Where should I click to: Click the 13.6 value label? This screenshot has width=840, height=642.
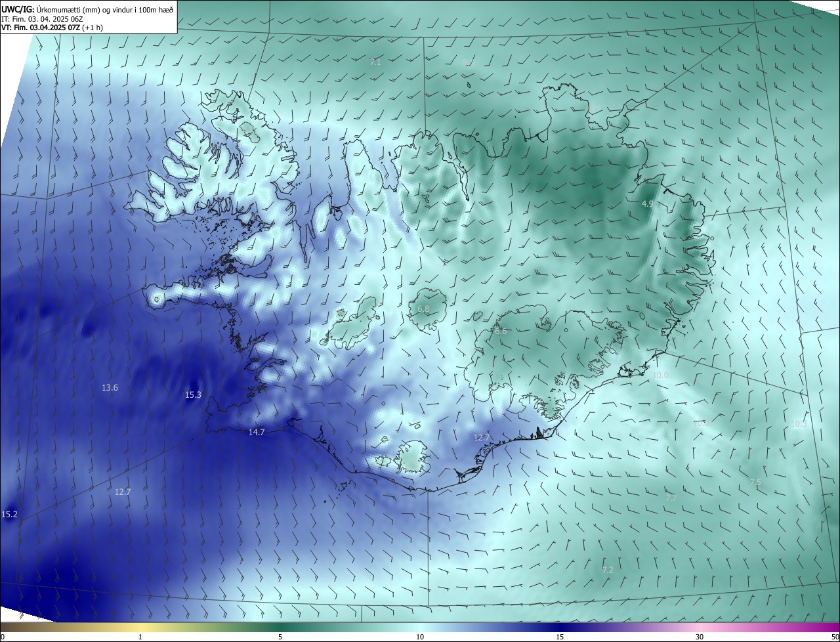[110, 388]
